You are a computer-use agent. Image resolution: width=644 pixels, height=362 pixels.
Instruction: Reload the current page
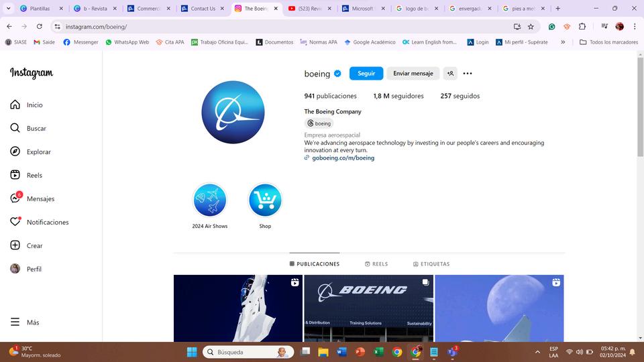(x=40, y=26)
